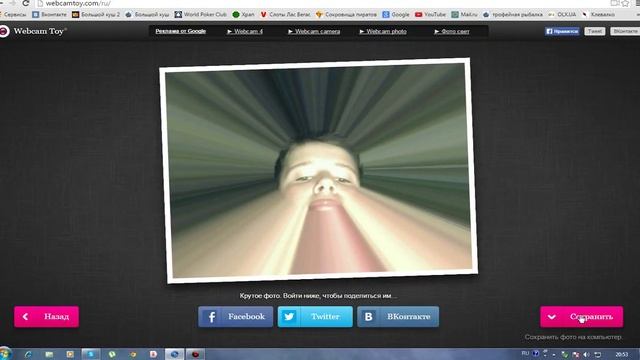Click the ВКонтакте button in header
This screenshot has height=360, width=640.
625,31
